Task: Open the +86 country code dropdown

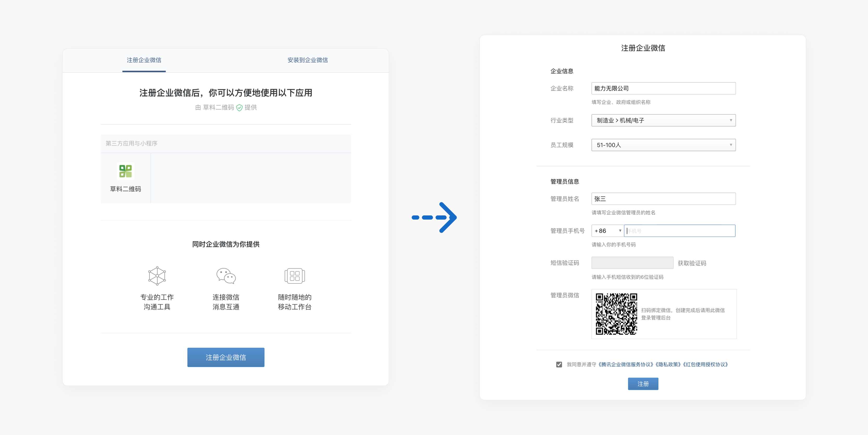Action: [x=608, y=231]
